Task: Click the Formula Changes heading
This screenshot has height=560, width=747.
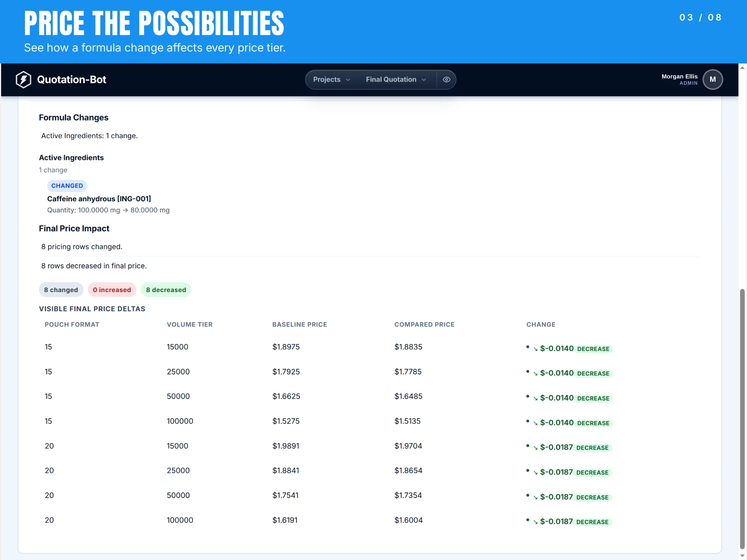Action: point(74,118)
